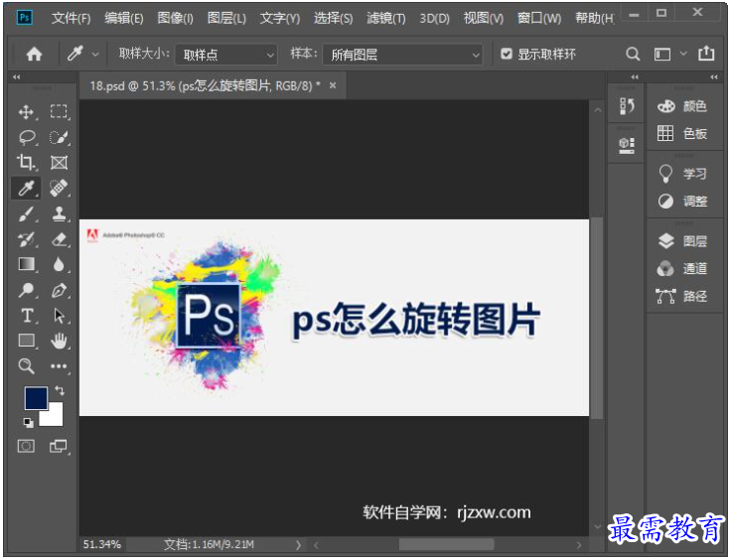Click the Share icon in options bar
Viewport: 731px width, 560px height.
[x=706, y=54]
